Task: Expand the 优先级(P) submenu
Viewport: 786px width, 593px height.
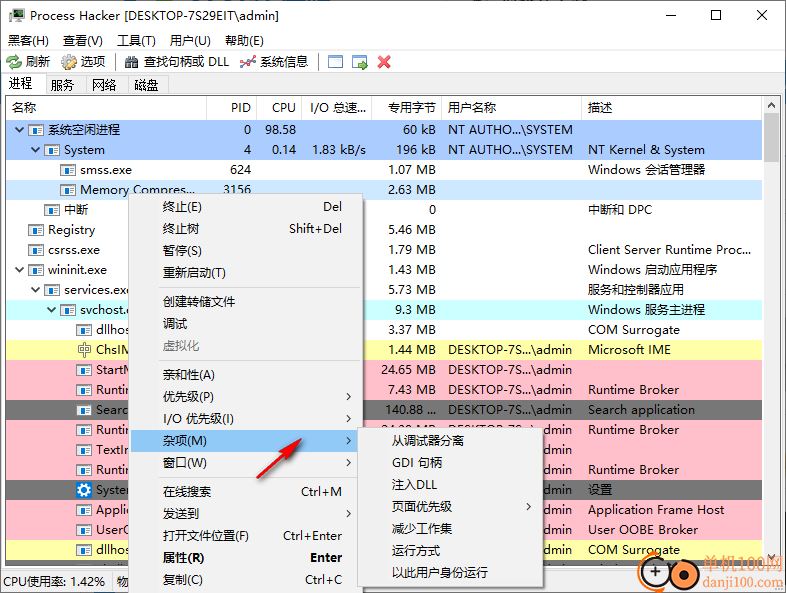Action: click(348, 397)
